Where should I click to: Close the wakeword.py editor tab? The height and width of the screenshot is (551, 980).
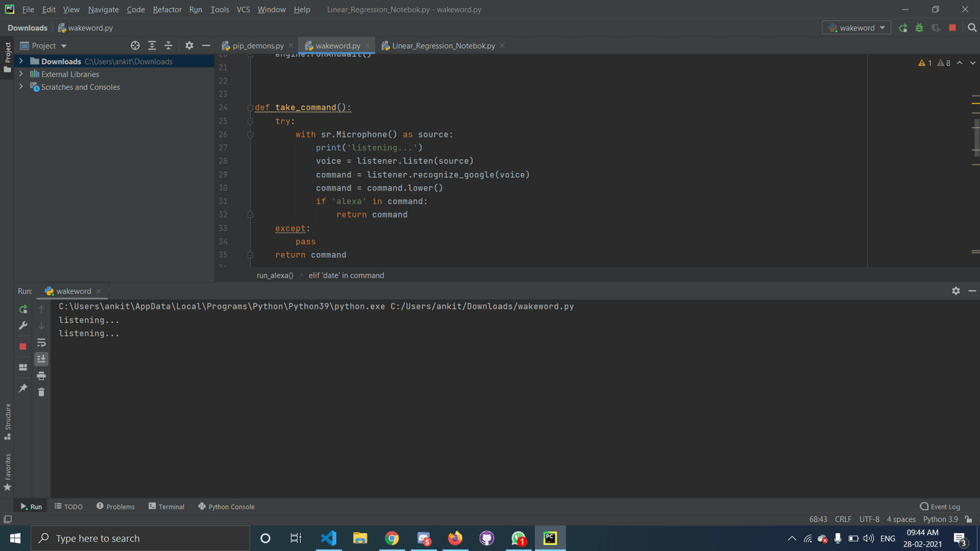click(x=367, y=46)
